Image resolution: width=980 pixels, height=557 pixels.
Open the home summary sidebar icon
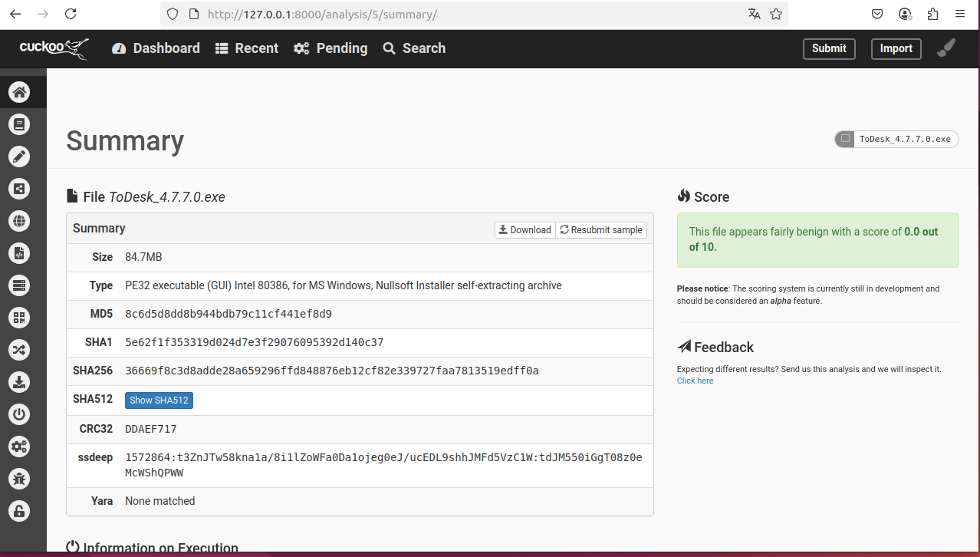[x=19, y=93]
